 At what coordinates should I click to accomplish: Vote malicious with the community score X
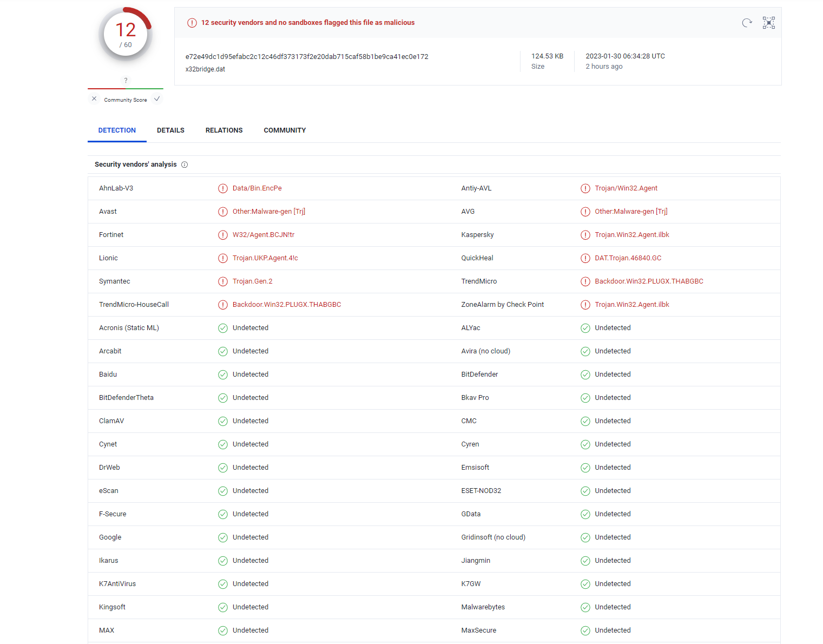point(94,99)
